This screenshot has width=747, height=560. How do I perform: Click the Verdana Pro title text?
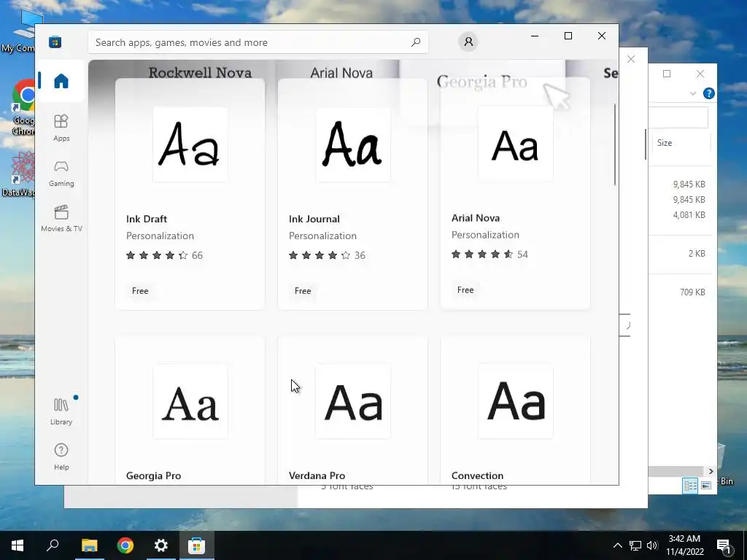coord(317,475)
